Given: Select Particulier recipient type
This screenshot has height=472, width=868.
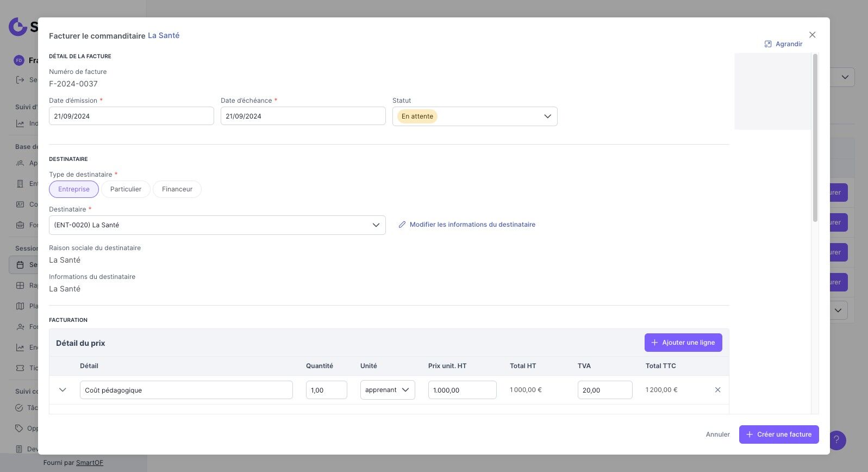Looking at the screenshot, I should pos(126,189).
